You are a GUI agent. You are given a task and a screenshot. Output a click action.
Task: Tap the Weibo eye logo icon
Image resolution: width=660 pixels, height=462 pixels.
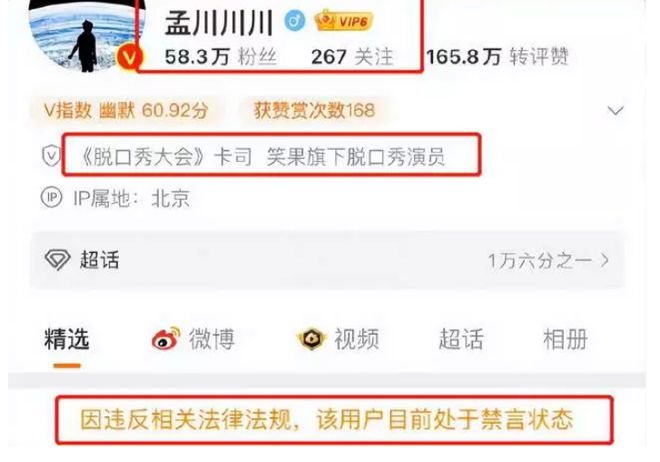point(166,338)
